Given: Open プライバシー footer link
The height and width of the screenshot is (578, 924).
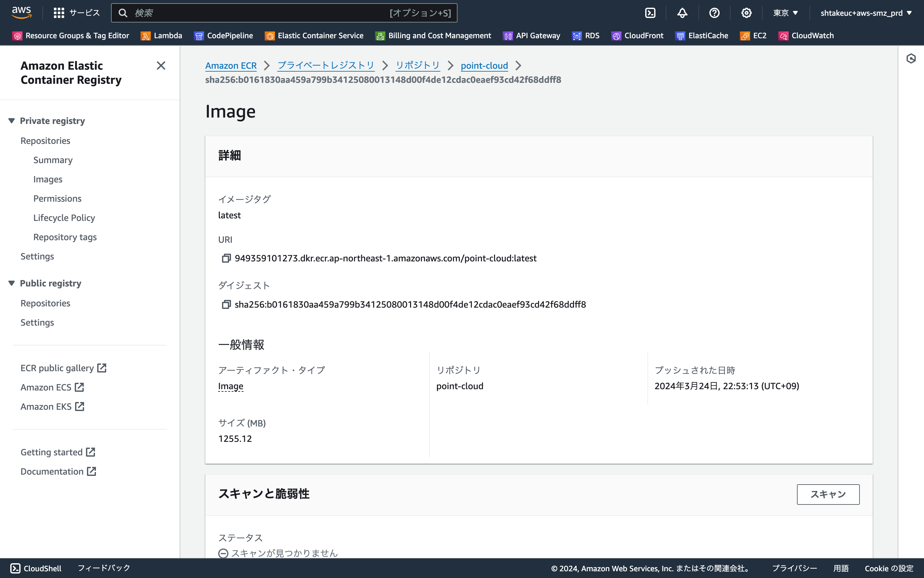Looking at the screenshot, I should click(795, 568).
